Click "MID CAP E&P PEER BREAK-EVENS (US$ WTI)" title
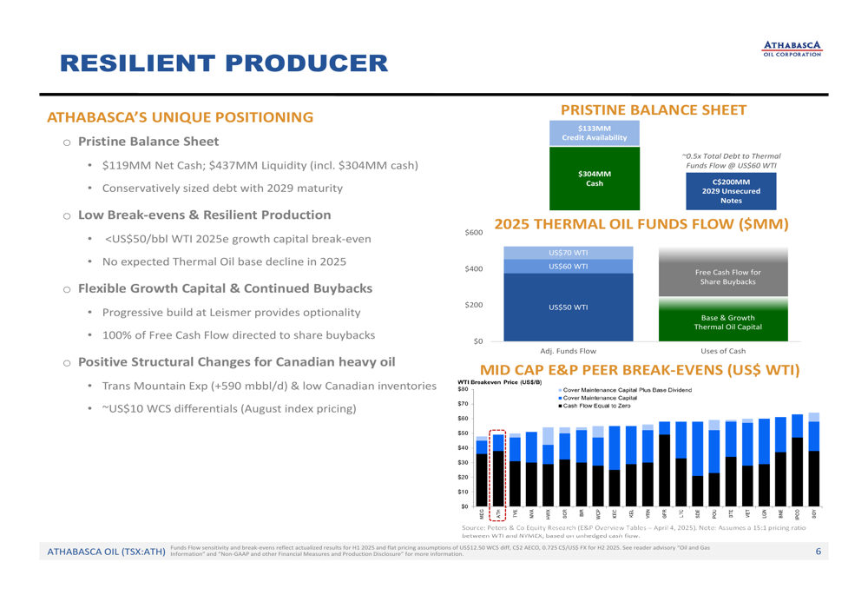Viewport: 868px width, 595px height. pyautogui.click(x=640, y=370)
